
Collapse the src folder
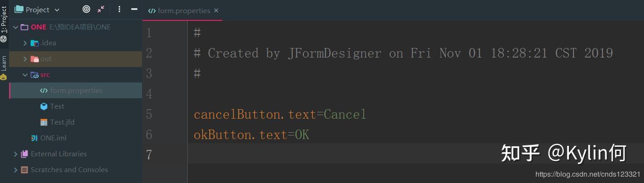click(x=25, y=75)
